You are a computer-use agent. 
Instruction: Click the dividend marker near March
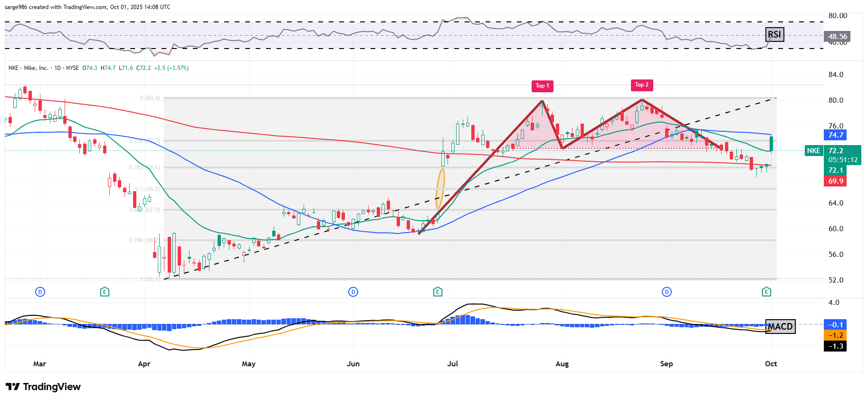tap(40, 292)
